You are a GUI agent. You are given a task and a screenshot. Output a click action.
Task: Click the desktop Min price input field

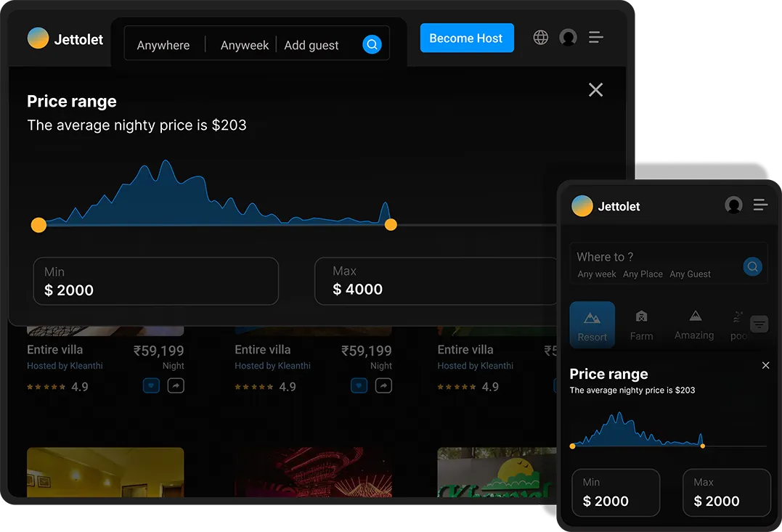click(156, 282)
